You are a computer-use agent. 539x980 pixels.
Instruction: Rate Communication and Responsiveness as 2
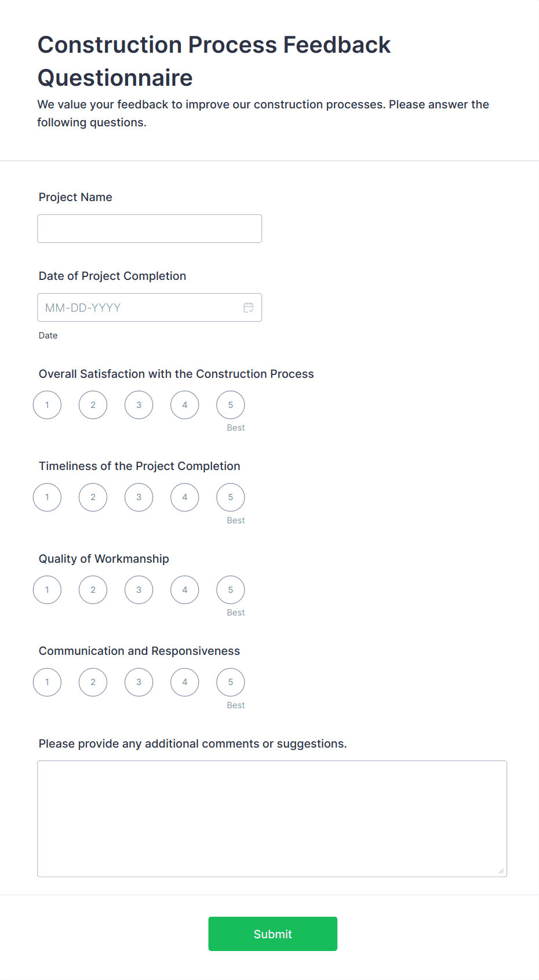(93, 682)
